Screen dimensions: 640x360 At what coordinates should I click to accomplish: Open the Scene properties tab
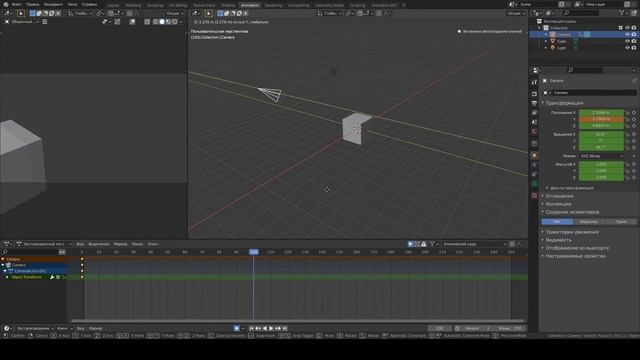[534, 122]
